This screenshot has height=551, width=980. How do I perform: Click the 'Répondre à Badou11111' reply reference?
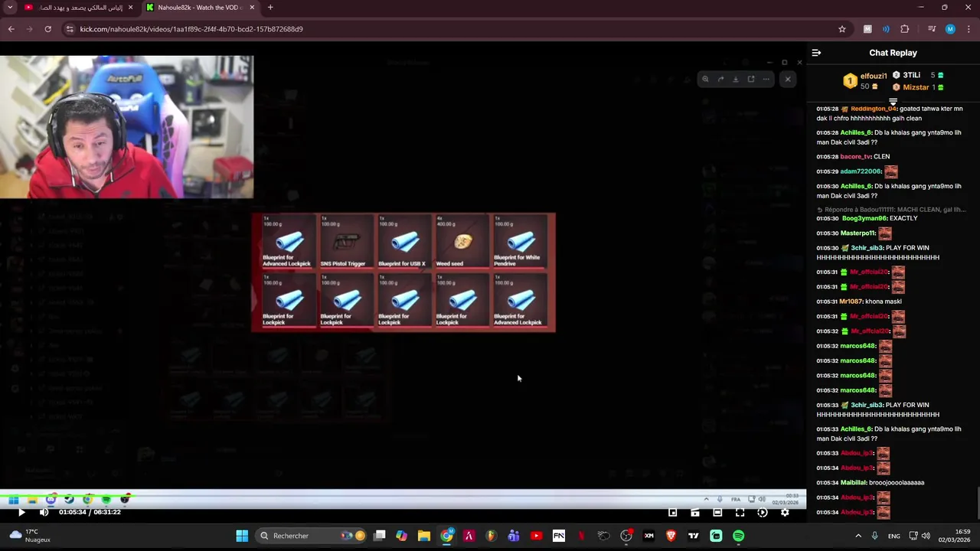coord(891,210)
